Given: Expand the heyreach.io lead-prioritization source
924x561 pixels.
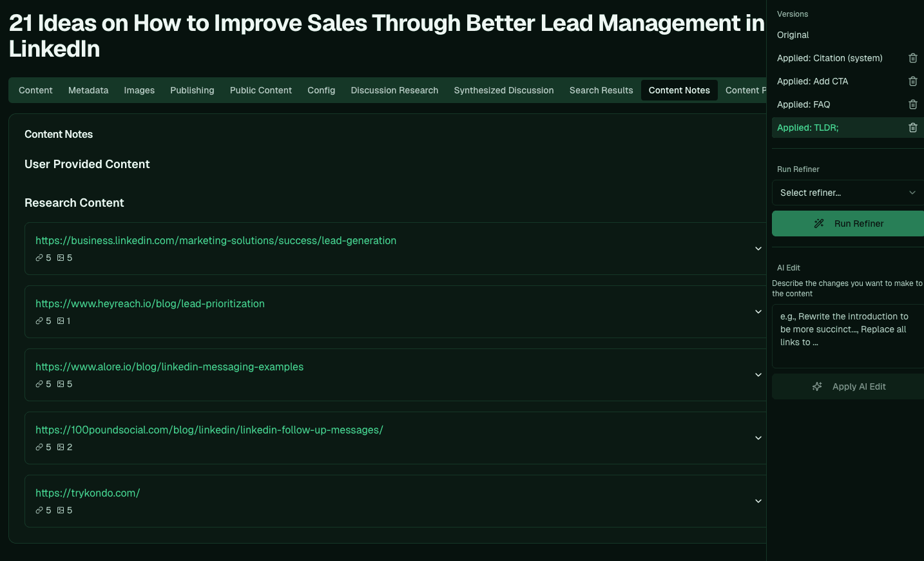Looking at the screenshot, I should (x=758, y=312).
